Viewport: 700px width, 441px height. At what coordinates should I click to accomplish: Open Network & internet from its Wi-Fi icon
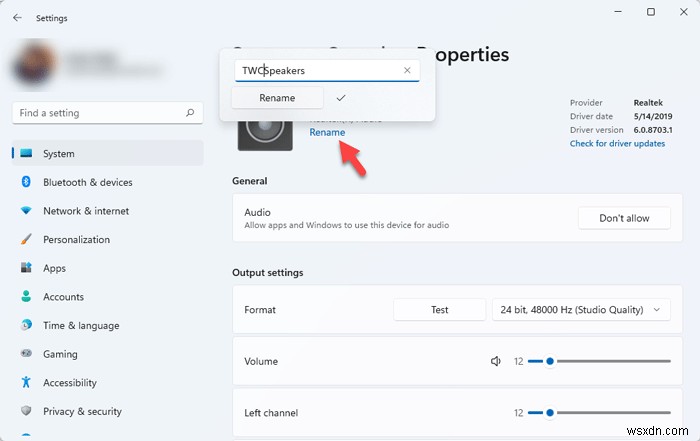tap(26, 210)
